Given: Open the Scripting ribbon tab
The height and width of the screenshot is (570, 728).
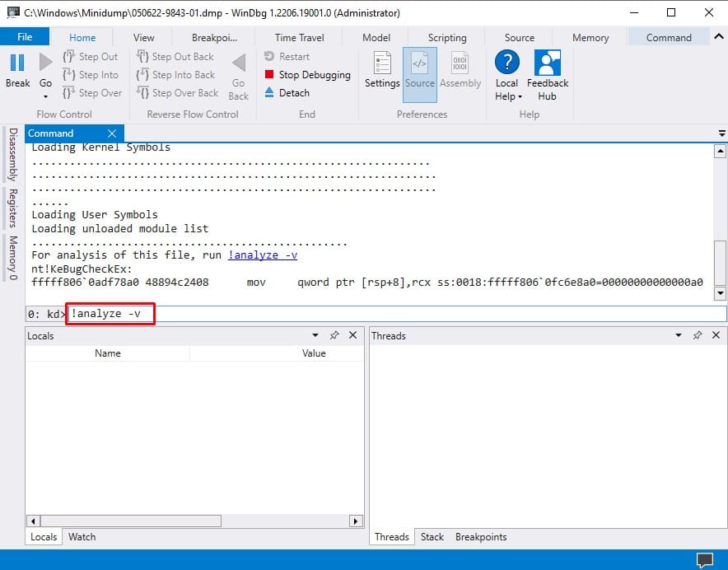Looking at the screenshot, I should click(x=447, y=38).
